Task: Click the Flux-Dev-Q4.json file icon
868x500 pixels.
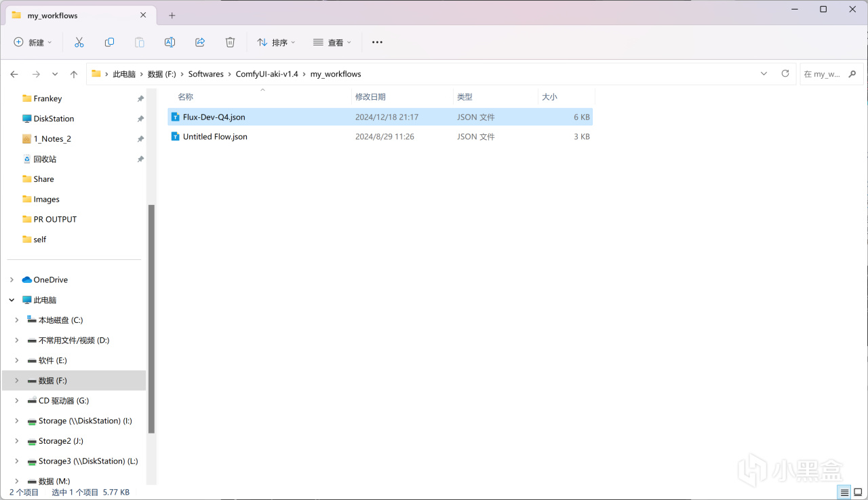Action: click(176, 117)
